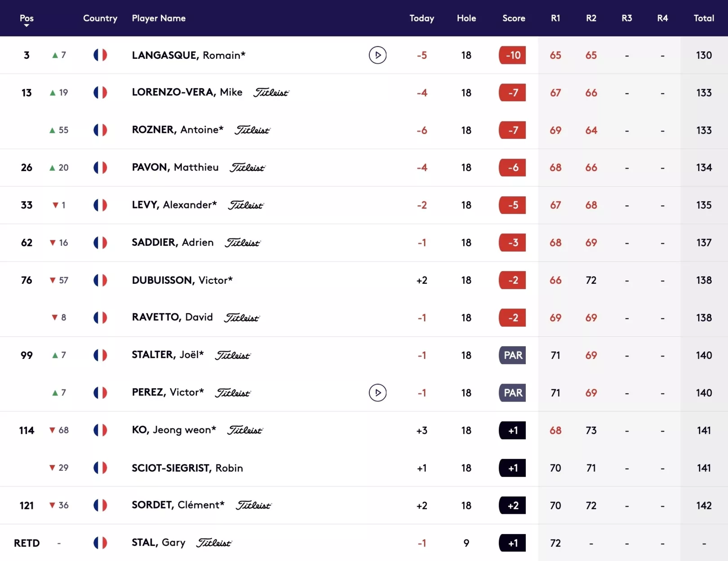Expand RAVETTO, David scorecard row
728x561 pixels.
(364, 318)
